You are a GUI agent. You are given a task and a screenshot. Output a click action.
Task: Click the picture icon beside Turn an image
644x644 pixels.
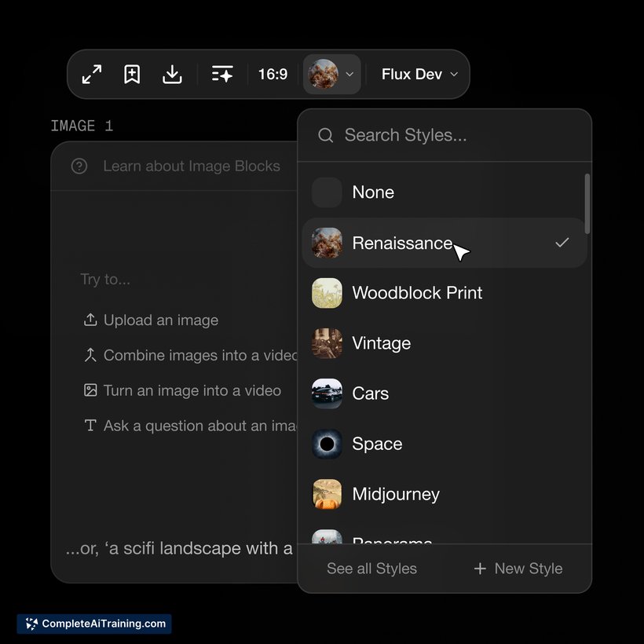pos(90,390)
